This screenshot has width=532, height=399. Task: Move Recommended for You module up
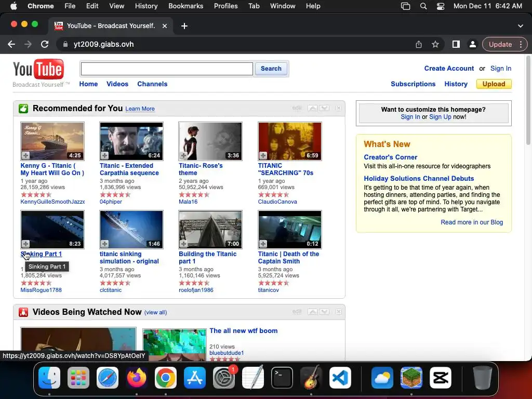(x=312, y=108)
